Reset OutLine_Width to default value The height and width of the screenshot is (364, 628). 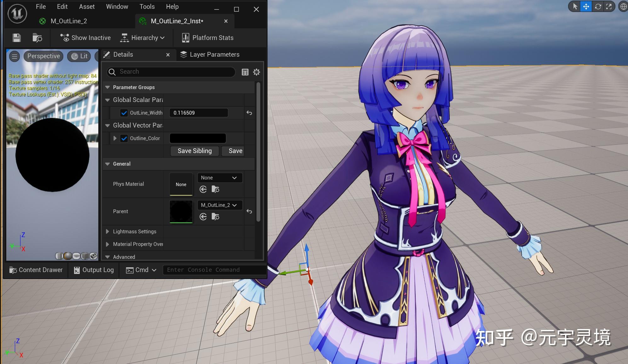(249, 113)
